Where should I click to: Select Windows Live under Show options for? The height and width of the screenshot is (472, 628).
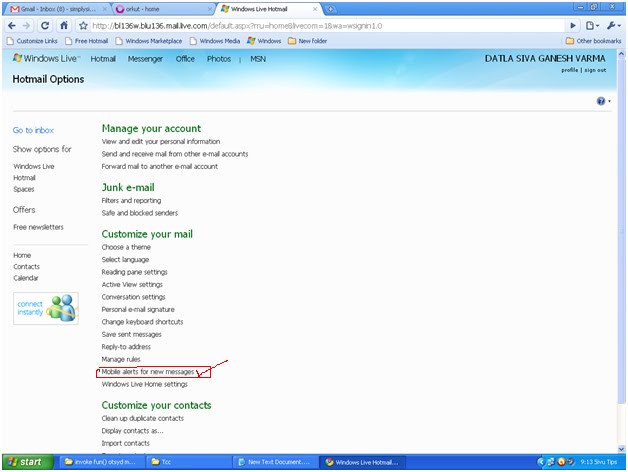pos(34,166)
